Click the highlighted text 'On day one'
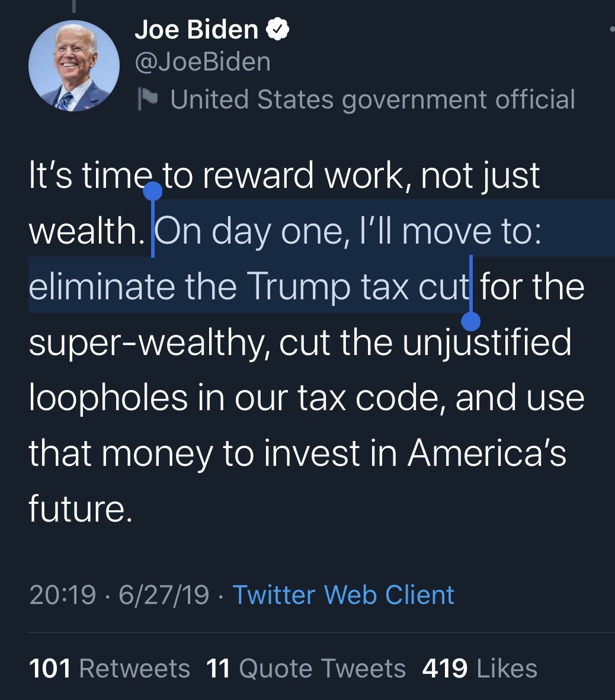This screenshot has height=700, width=615. [x=248, y=231]
